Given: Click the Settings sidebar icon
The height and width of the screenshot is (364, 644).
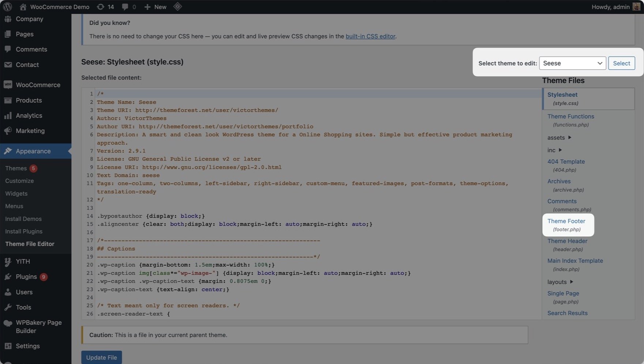Looking at the screenshot, I should click(x=8, y=346).
